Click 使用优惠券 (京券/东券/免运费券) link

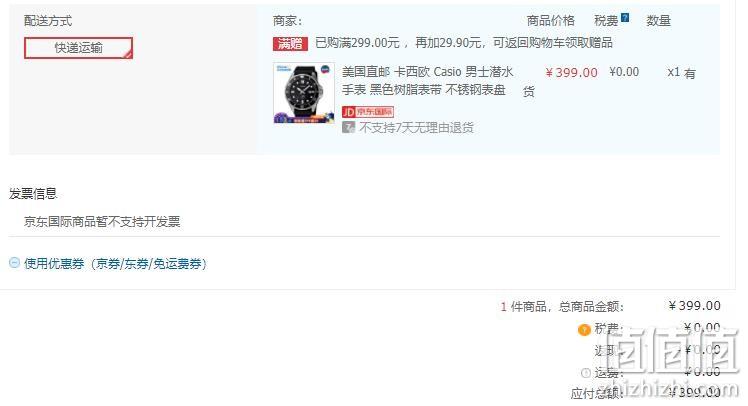pyautogui.click(x=115, y=263)
